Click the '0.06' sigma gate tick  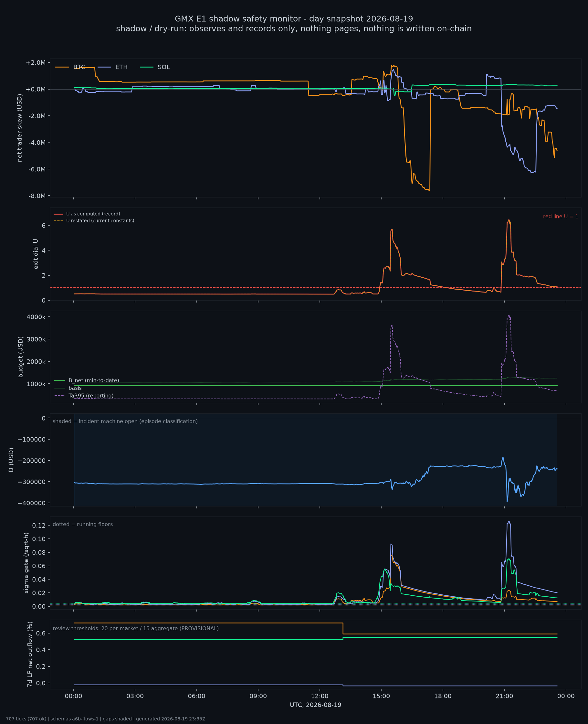(x=39, y=566)
